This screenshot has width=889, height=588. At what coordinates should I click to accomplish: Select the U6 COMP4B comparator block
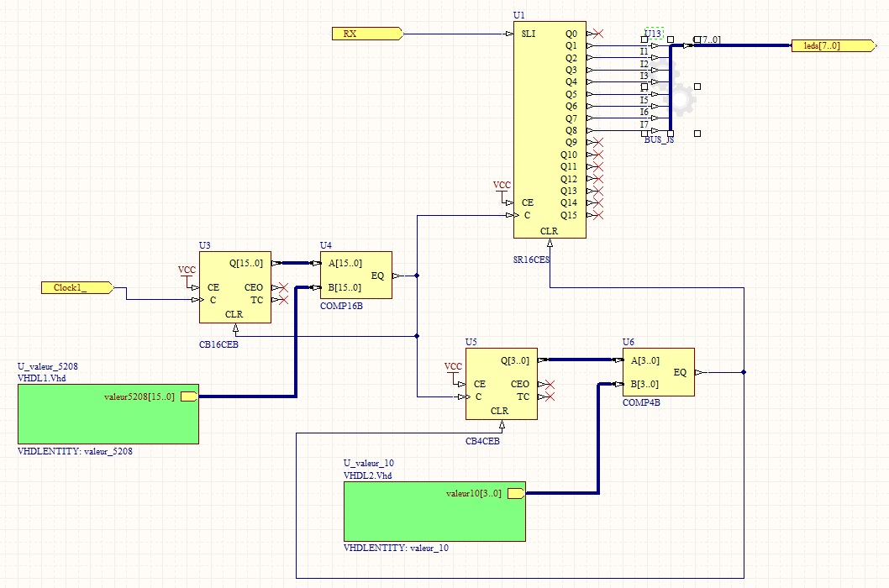(x=658, y=371)
